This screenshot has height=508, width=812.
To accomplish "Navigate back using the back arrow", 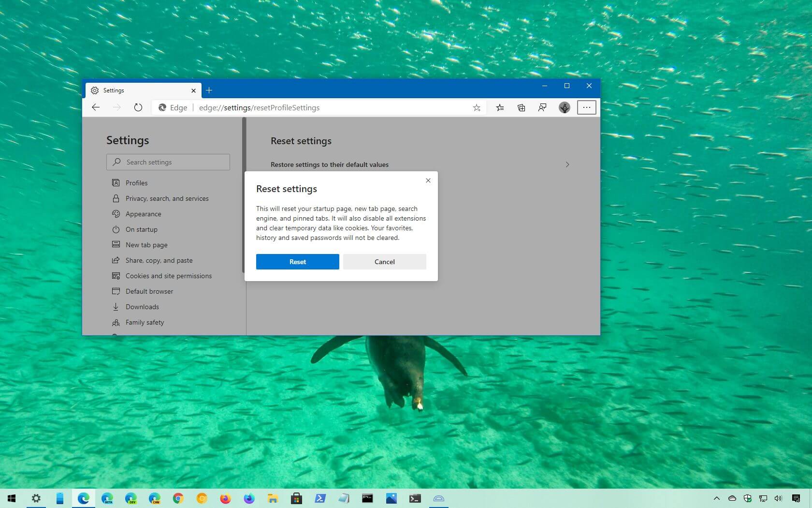I will pos(96,107).
